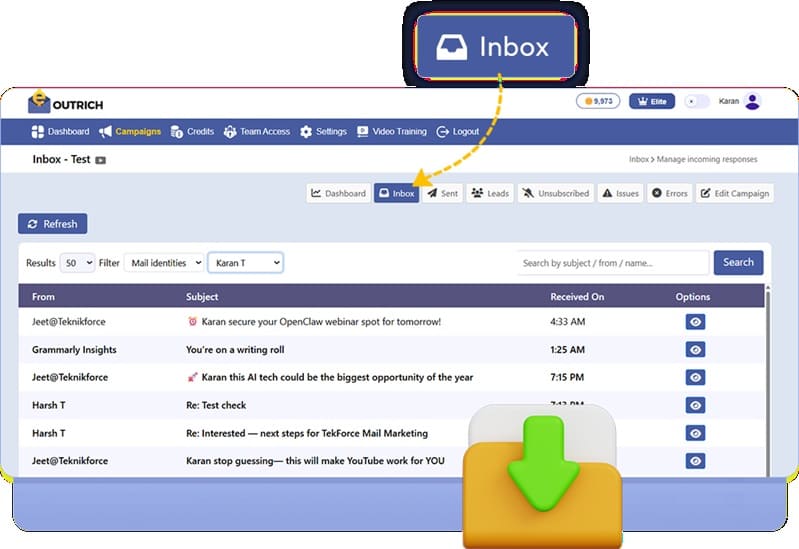Toggle the theme switch beside Karan
799x549 pixels.
697,101
